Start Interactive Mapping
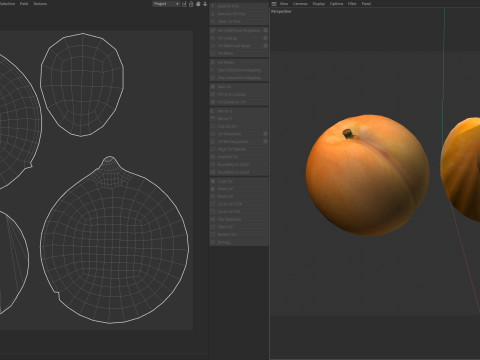The image size is (480, 360). coord(239,70)
